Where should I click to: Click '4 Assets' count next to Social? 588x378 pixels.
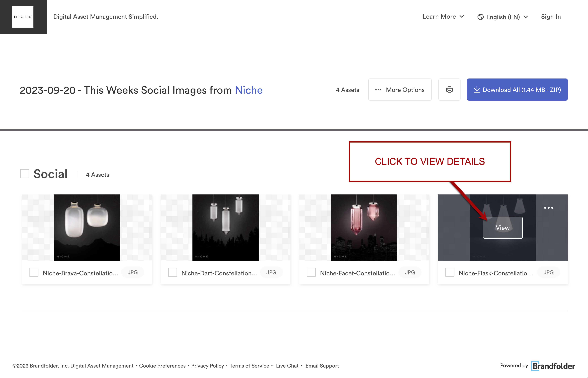pos(98,175)
